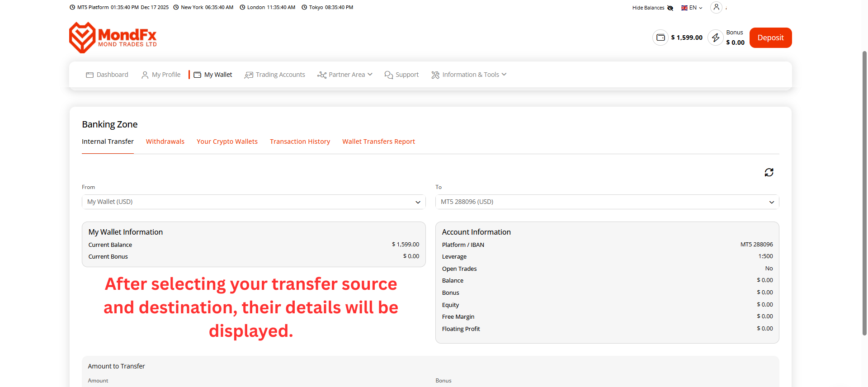
Task: Expand Information & Tools menu
Action: click(x=469, y=75)
